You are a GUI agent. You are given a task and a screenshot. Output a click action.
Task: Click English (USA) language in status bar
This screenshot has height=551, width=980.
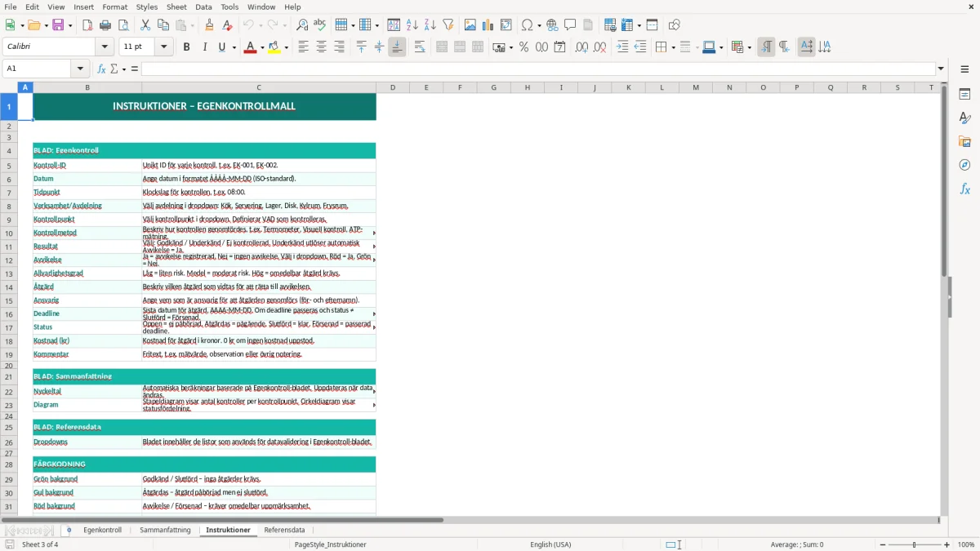tap(550, 544)
